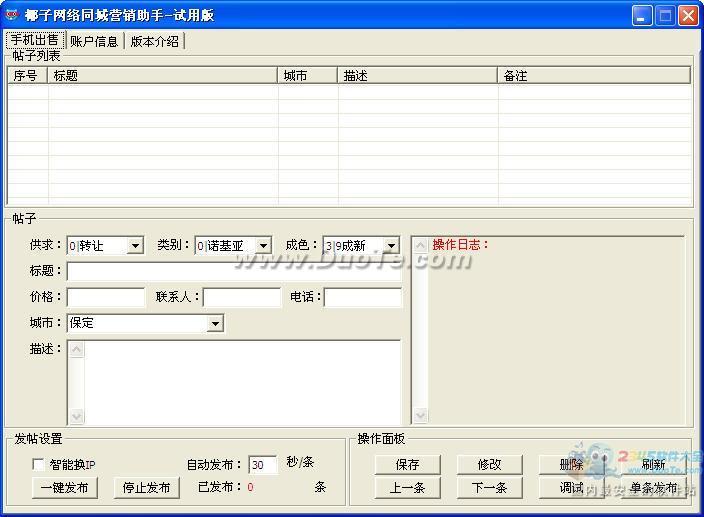Click 描述 scrollbar up arrow
The width and height of the screenshot is (704, 517).
tap(77, 349)
